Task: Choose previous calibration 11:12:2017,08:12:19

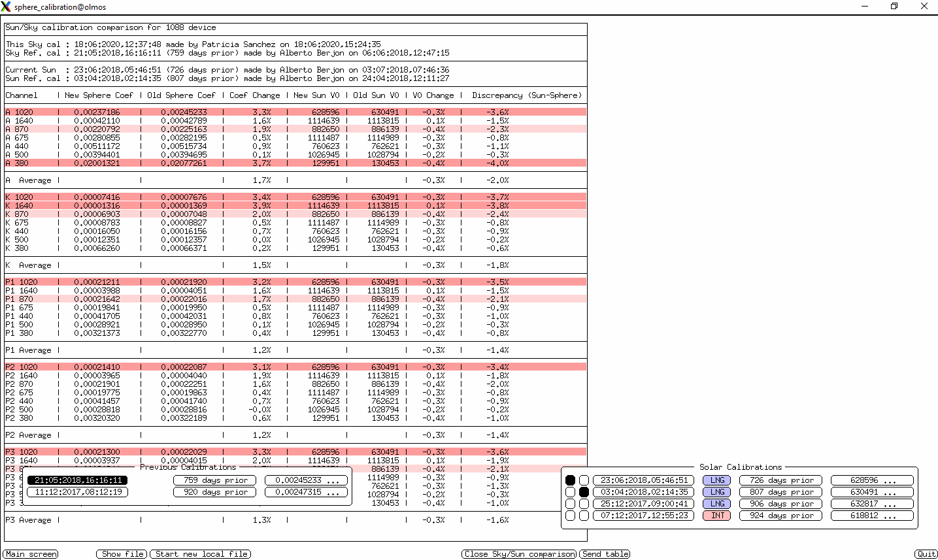Action: (78, 492)
